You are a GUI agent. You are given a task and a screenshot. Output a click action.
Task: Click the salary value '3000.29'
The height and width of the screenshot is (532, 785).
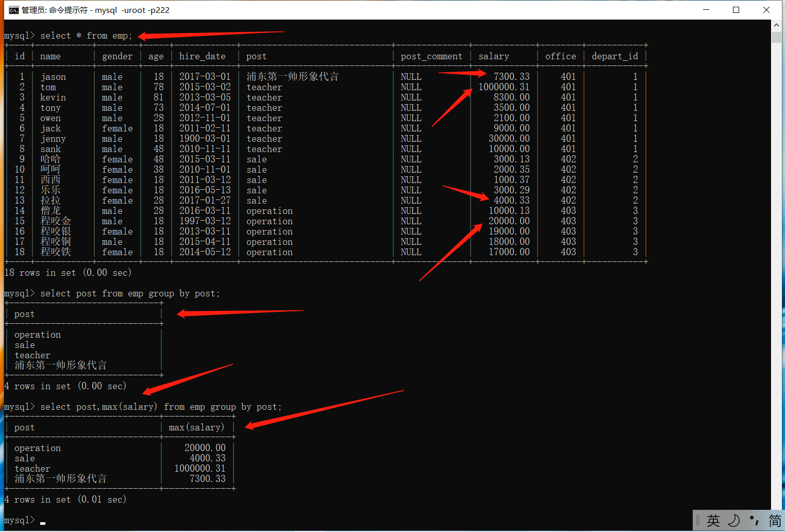point(512,190)
